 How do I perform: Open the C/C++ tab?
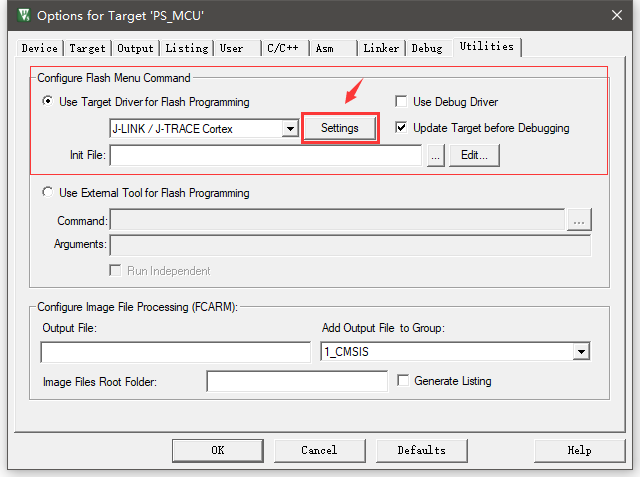click(285, 48)
